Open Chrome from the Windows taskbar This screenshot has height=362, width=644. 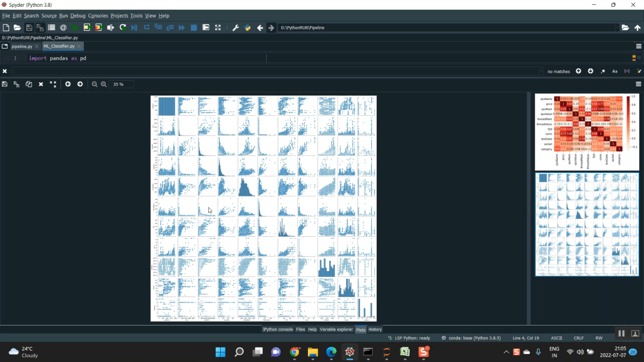point(295,352)
